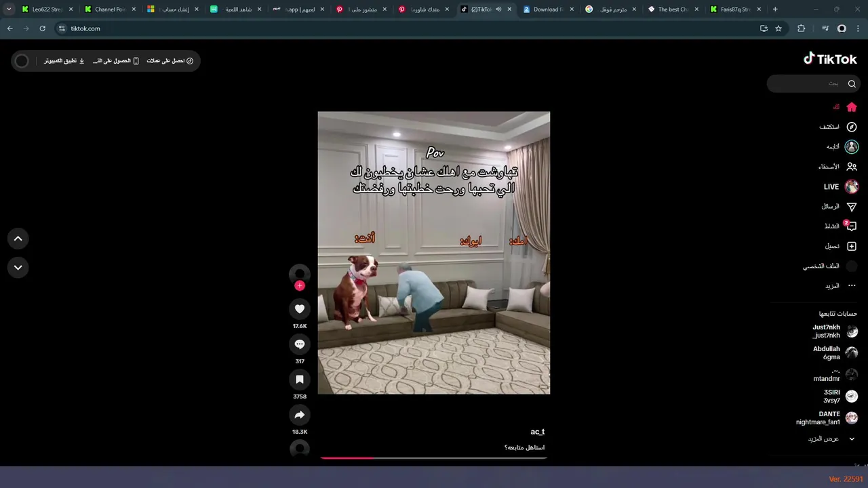This screenshot has width=868, height=488.
Task: Click the TikTok logo
Action: [x=830, y=59]
